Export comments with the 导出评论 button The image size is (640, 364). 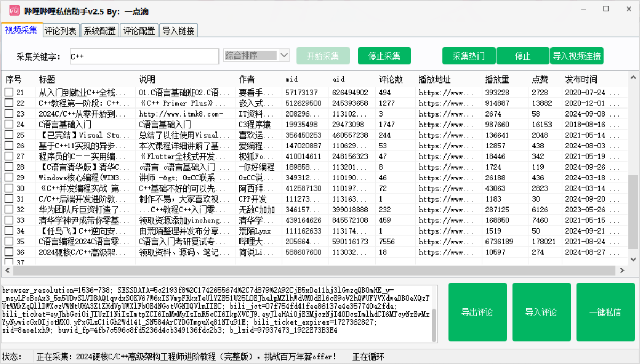coord(477,312)
